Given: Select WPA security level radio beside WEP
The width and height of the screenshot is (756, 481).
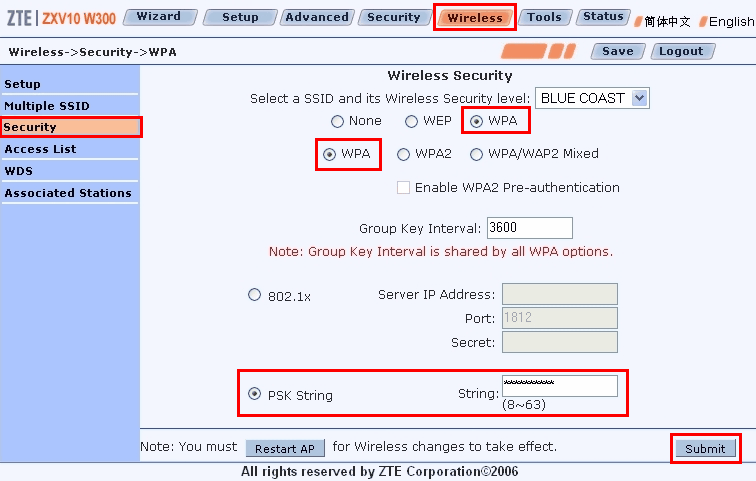Looking at the screenshot, I should [476, 121].
